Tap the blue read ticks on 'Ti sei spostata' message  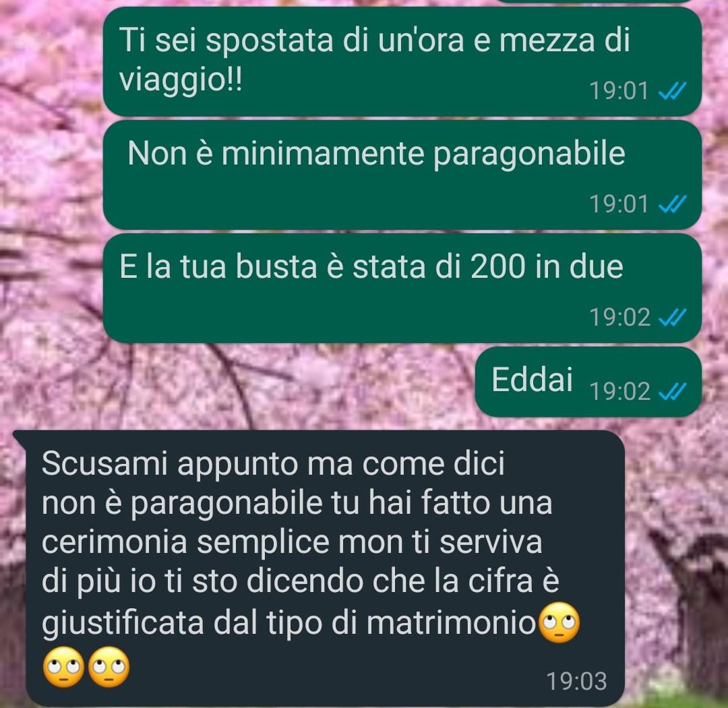672,91
